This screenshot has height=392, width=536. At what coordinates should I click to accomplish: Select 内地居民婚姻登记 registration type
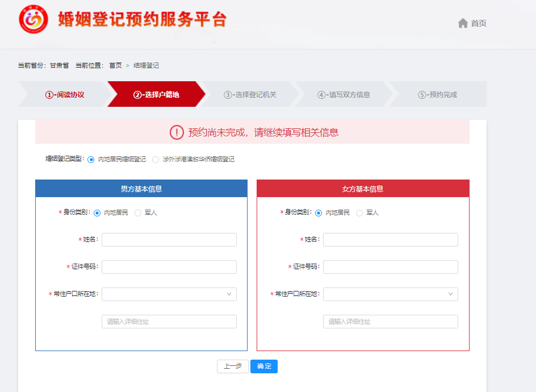click(x=91, y=160)
